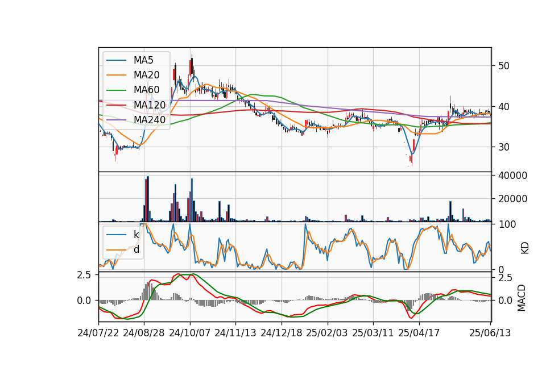Screen dimensions: 546x392
Task: Click the MACD vertical axis title
Action: click(x=522, y=298)
